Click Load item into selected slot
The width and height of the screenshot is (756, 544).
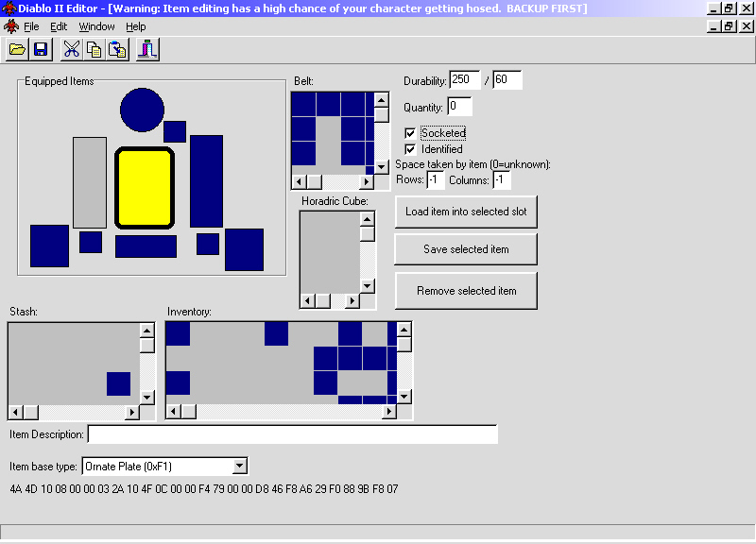pyautogui.click(x=466, y=212)
